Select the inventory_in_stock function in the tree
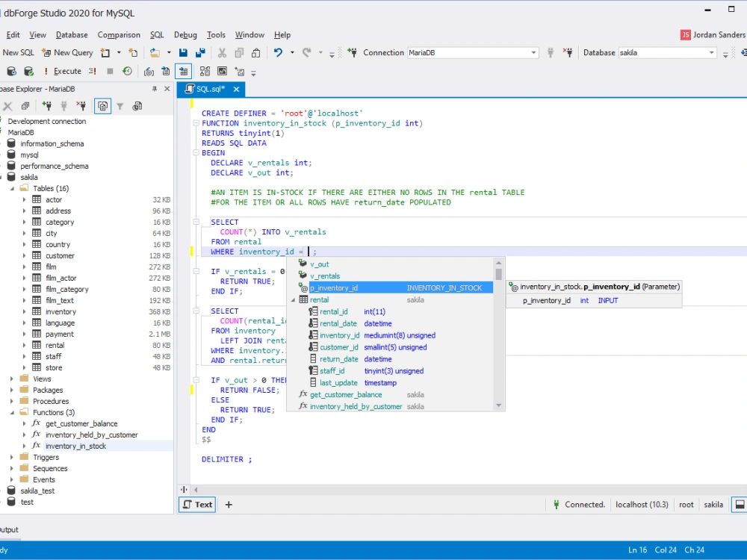Viewport: 747px width, 560px height. [75, 447]
